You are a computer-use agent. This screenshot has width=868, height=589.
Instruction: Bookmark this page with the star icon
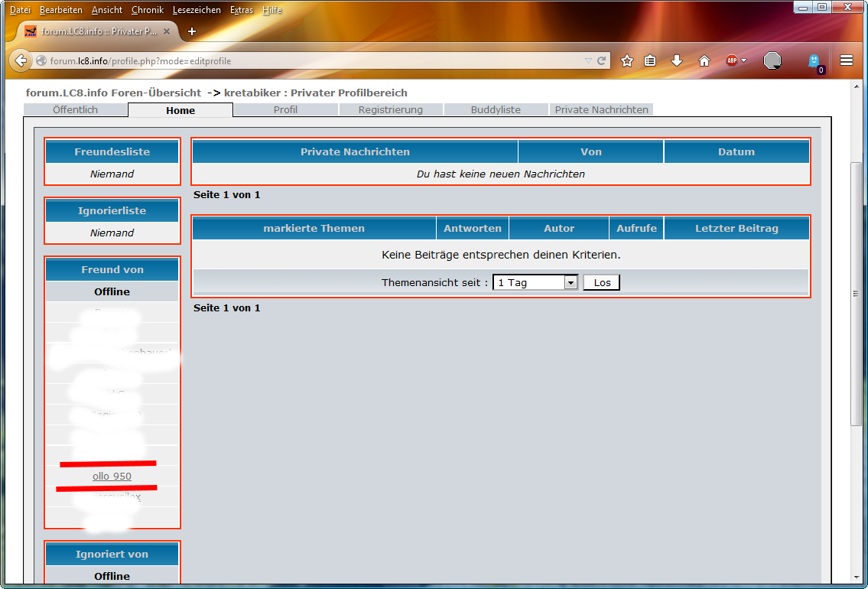coord(627,60)
